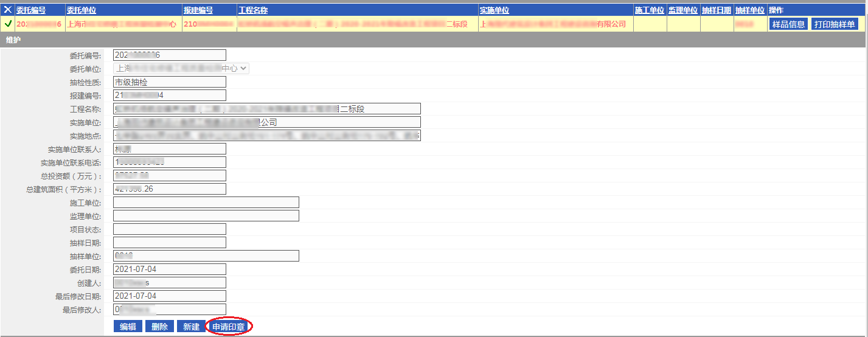Click the 工程名称 input field
Screen dimensions: 868x337
[267, 109]
